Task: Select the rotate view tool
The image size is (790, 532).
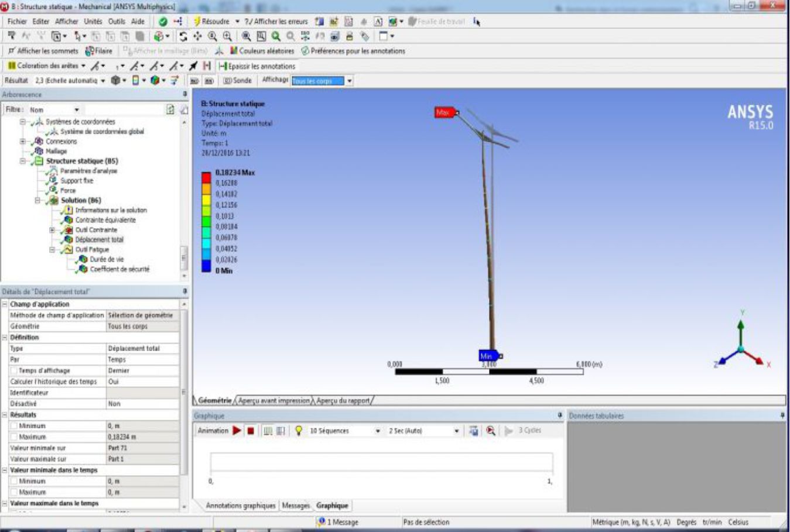Action: (183, 36)
